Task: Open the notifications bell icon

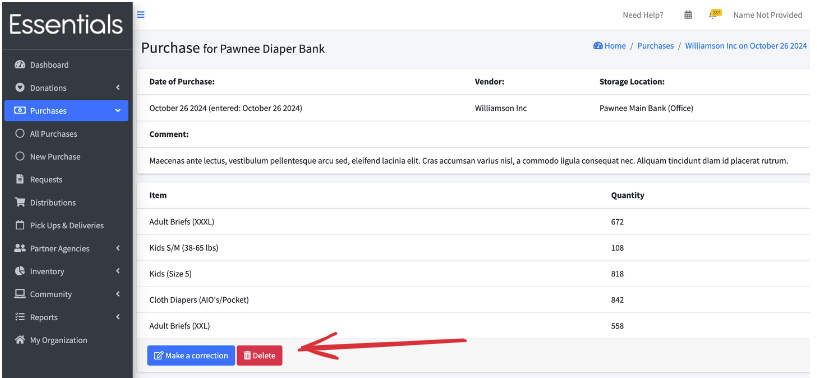Action: (x=714, y=14)
